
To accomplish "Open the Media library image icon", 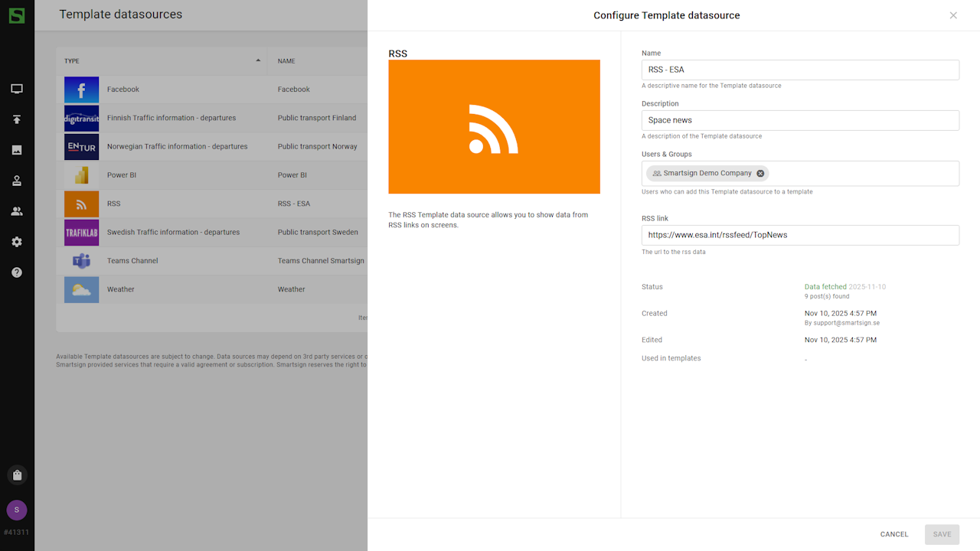I will tap(17, 150).
